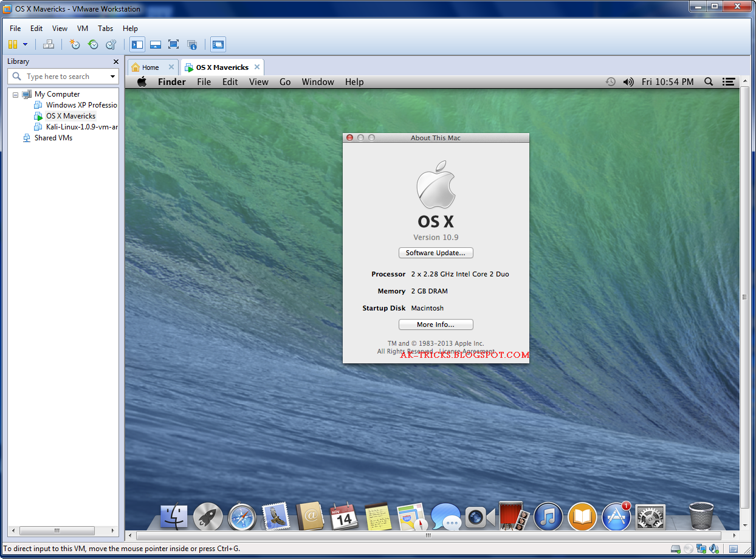This screenshot has width=756, height=559.
Task: Open the Apple menu
Action: point(142,81)
